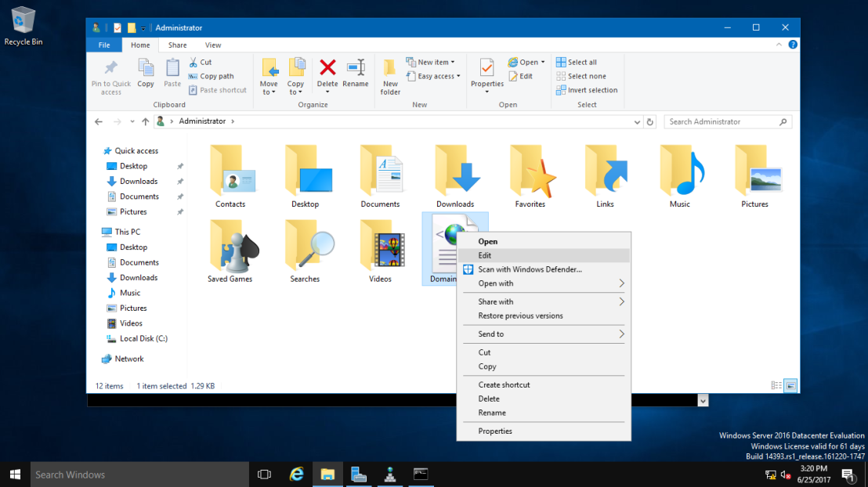
Task: Open the Command Prompt taskbar icon
Action: (421, 474)
